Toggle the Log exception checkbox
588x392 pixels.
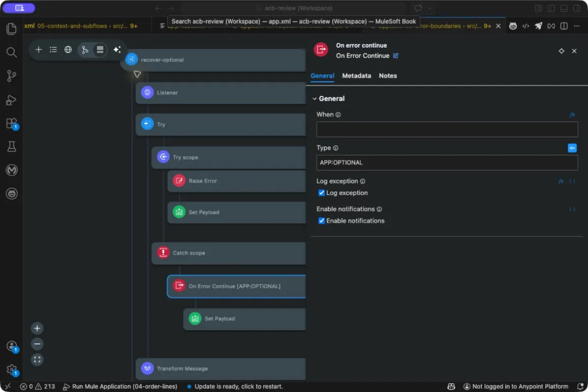coord(322,193)
